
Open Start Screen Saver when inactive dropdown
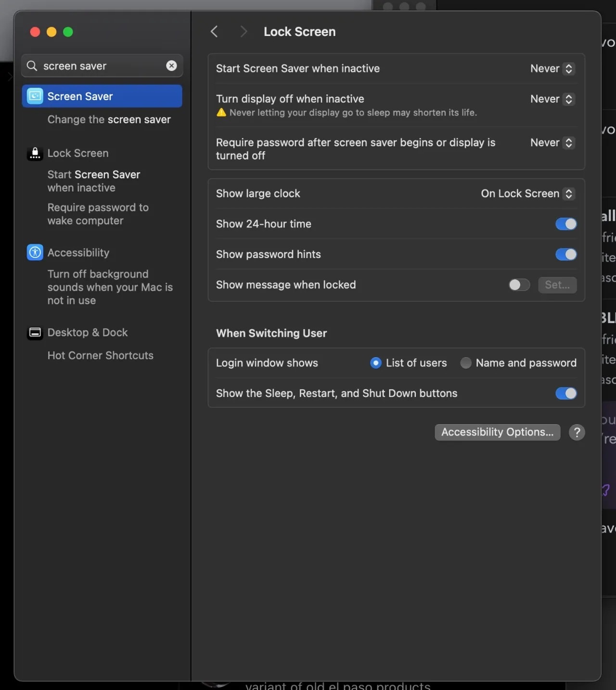552,69
